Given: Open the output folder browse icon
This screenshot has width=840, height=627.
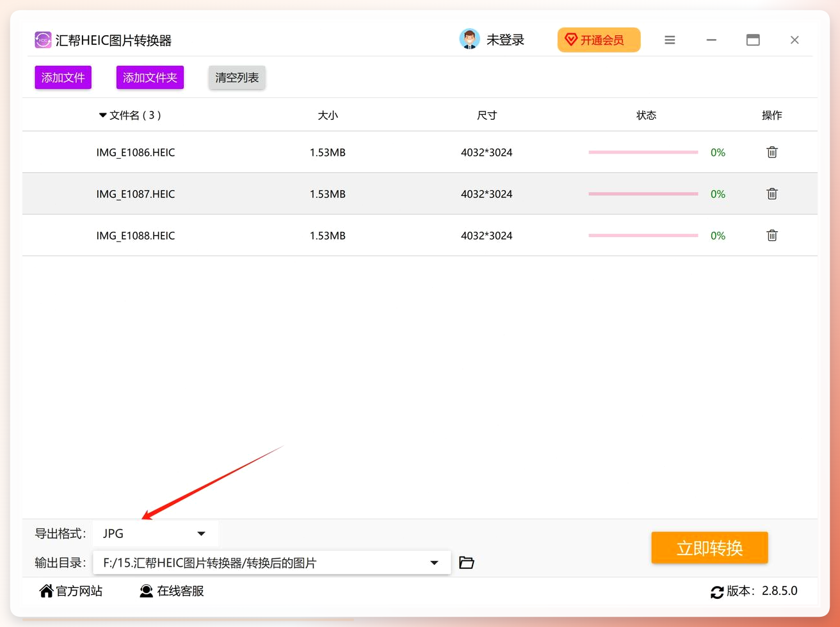Looking at the screenshot, I should [x=467, y=563].
